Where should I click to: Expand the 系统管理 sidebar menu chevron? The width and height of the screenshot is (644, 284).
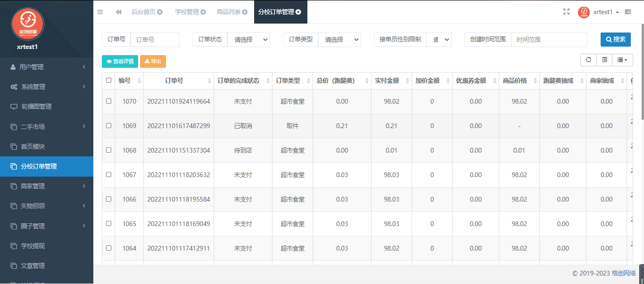click(84, 87)
